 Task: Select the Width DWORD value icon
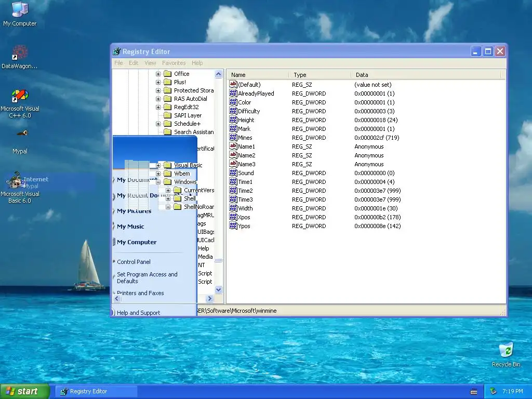pos(233,208)
